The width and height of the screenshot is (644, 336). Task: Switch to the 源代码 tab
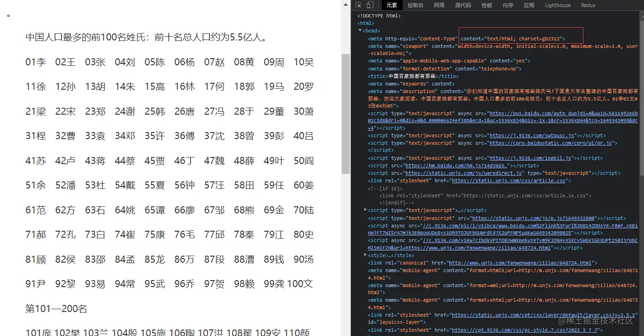463,5
